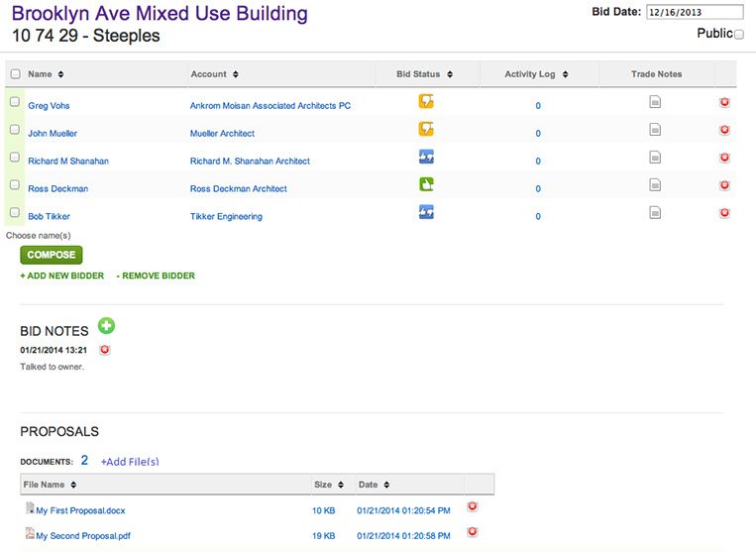Click Richard M Shanahan's bid status icon
The image size is (756, 552).
click(x=426, y=157)
